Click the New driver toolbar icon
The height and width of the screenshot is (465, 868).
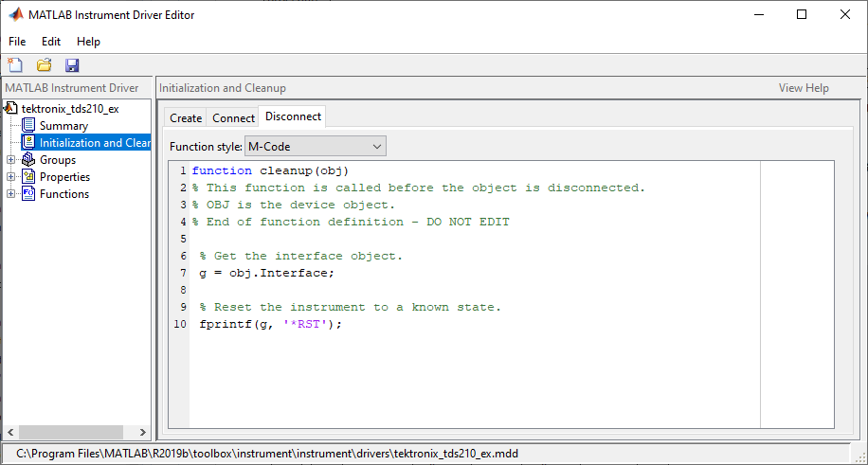(x=15, y=65)
